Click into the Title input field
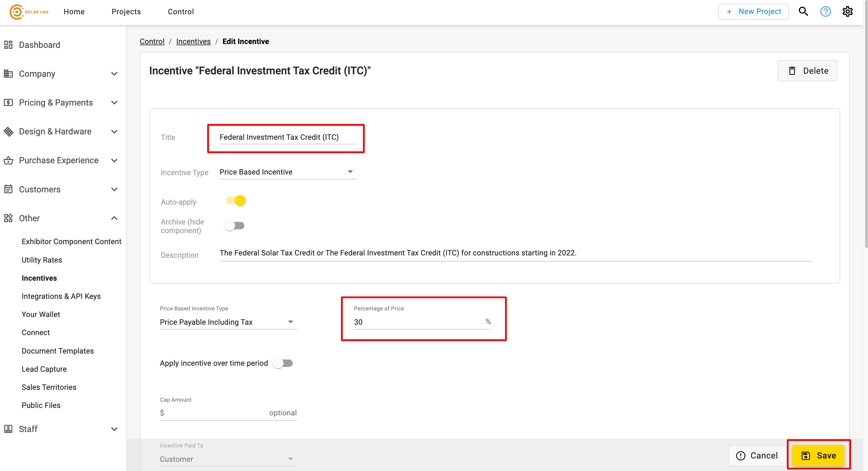868x471 pixels. coord(288,137)
